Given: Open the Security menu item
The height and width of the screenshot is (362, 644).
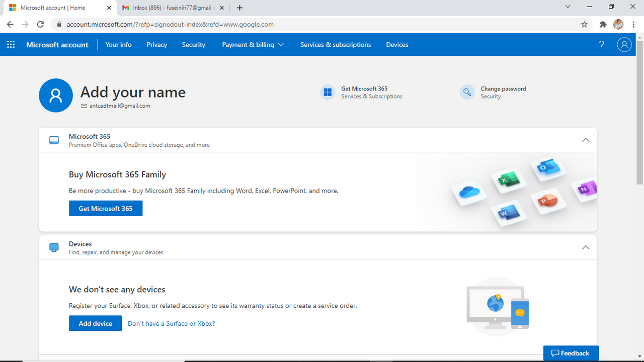Looking at the screenshot, I should tap(194, 45).
